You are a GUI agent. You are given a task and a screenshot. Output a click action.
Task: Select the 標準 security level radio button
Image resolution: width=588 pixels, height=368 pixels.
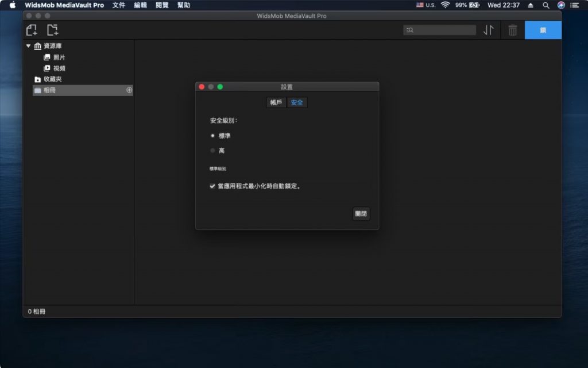pos(212,136)
